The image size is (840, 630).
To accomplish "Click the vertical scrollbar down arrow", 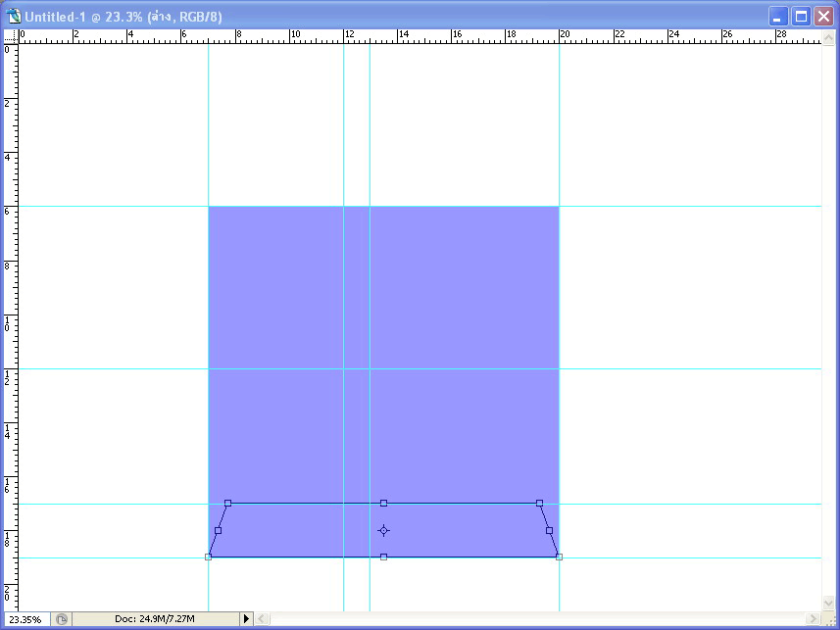I will [828, 604].
